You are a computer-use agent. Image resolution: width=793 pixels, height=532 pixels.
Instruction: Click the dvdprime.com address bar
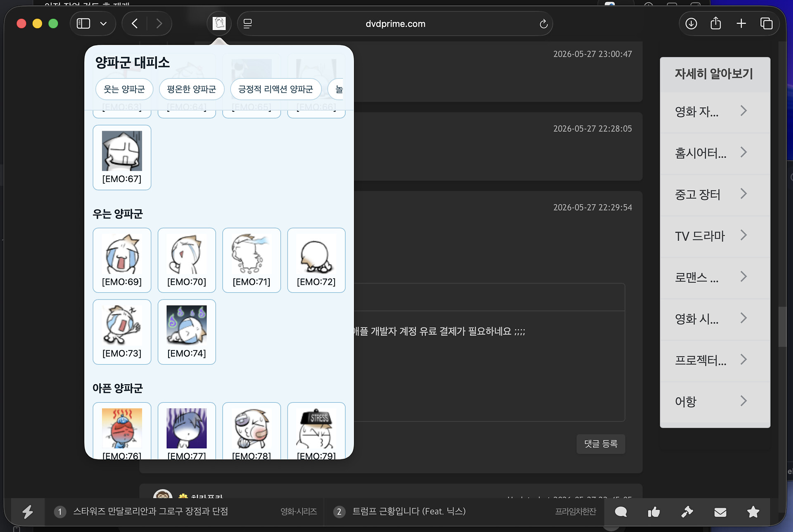click(x=395, y=24)
